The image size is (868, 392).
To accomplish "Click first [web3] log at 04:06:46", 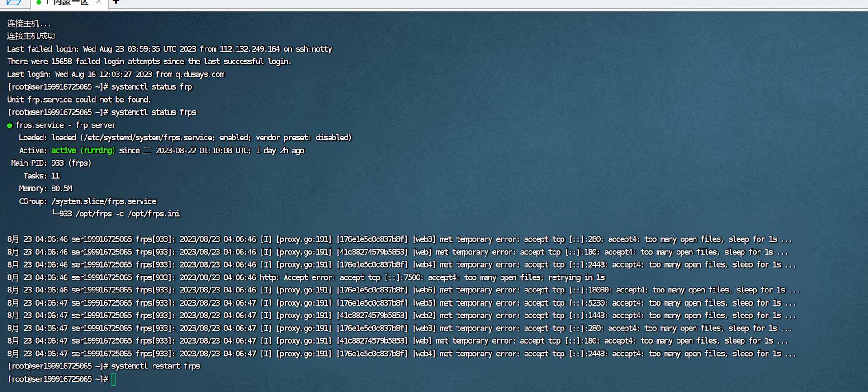I will [400, 239].
